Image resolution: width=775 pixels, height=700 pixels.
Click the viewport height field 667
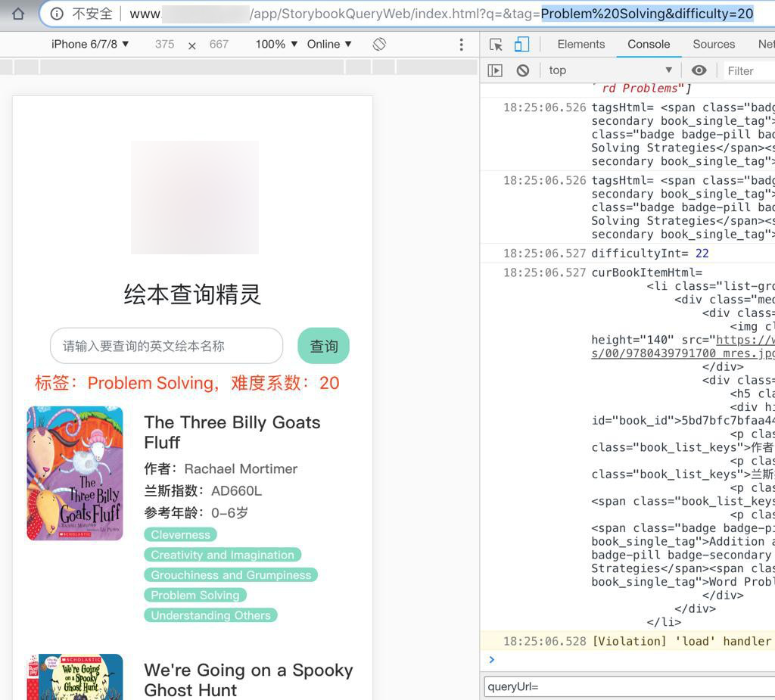pyautogui.click(x=219, y=45)
